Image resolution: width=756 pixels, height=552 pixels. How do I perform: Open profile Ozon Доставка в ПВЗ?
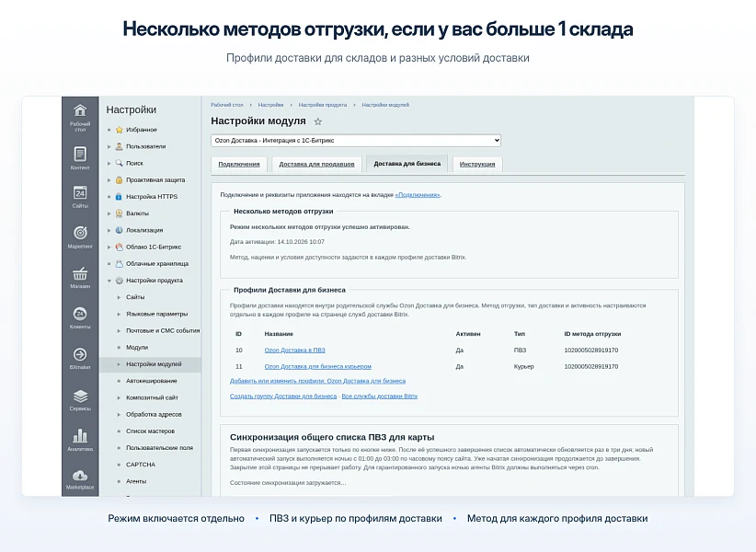tap(294, 350)
